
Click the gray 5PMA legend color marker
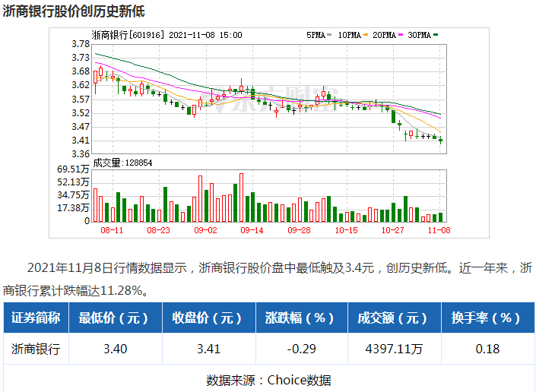[x=329, y=35]
